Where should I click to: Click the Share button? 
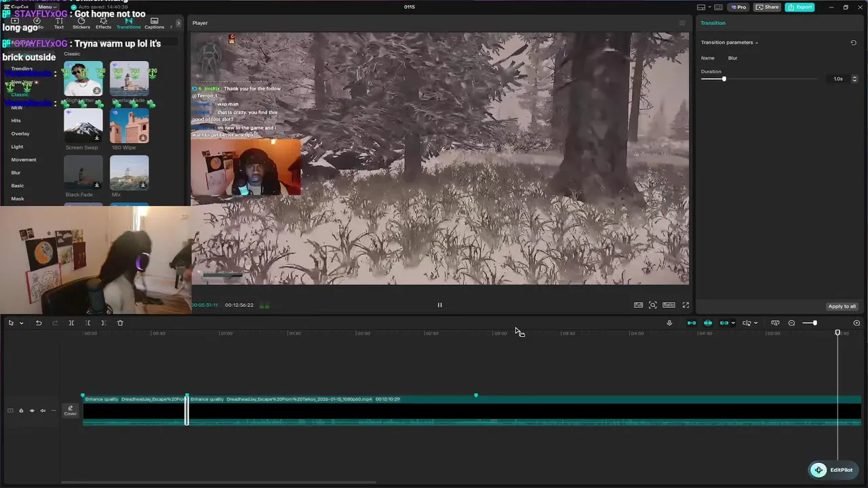[767, 7]
